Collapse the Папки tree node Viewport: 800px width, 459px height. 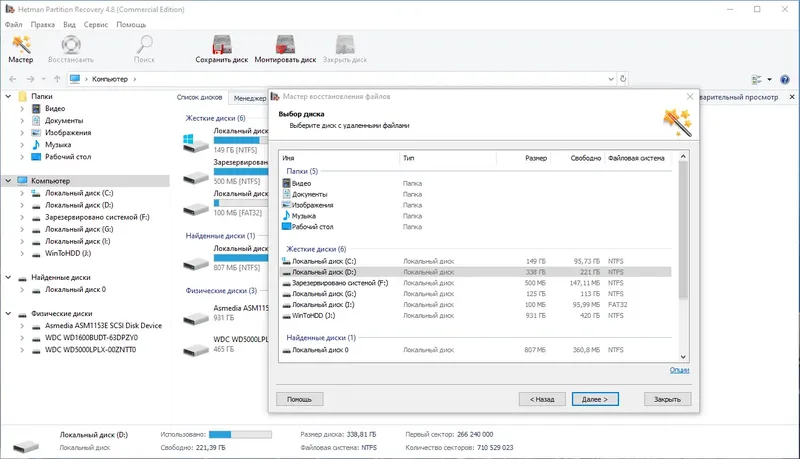pos(8,96)
